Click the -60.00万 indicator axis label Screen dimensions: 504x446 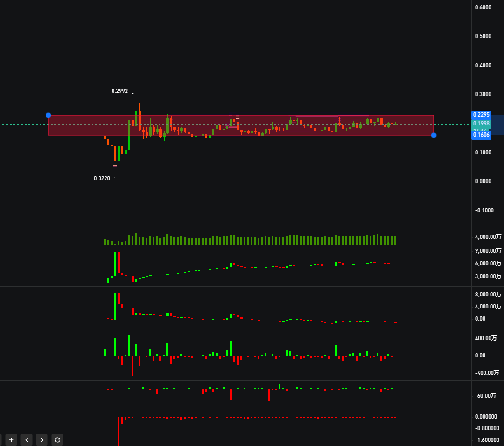(x=485, y=395)
